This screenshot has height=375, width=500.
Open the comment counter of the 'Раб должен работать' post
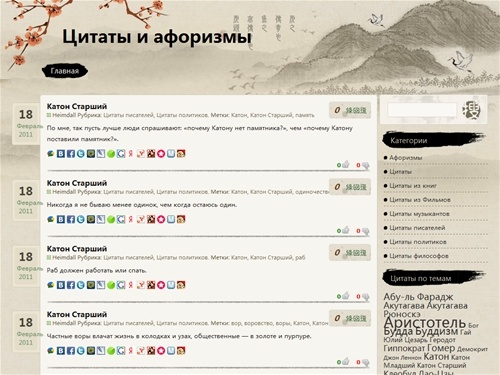[350, 252]
